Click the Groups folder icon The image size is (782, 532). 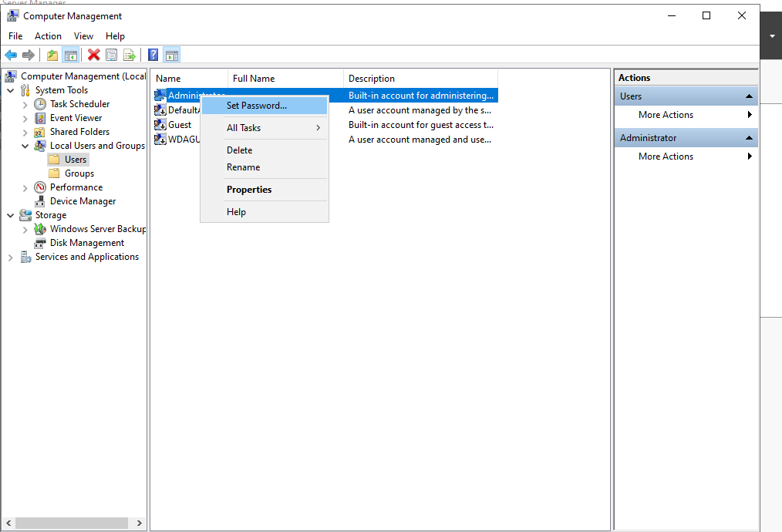pyautogui.click(x=54, y=173)
